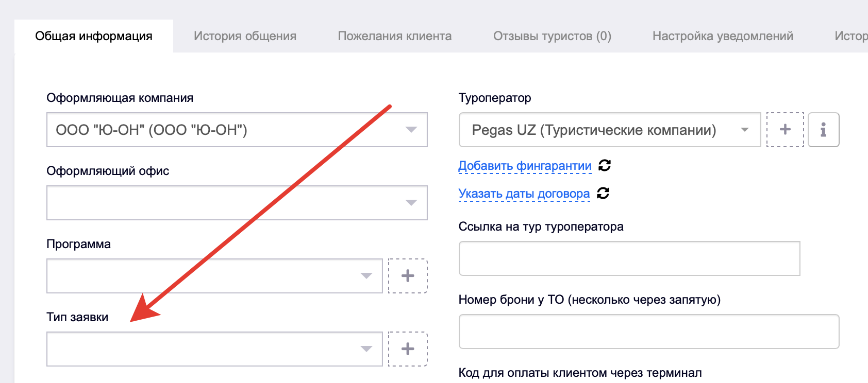Show tour operator info icon
The width and height of the screenshot is (868, 383).
(824, 130)
